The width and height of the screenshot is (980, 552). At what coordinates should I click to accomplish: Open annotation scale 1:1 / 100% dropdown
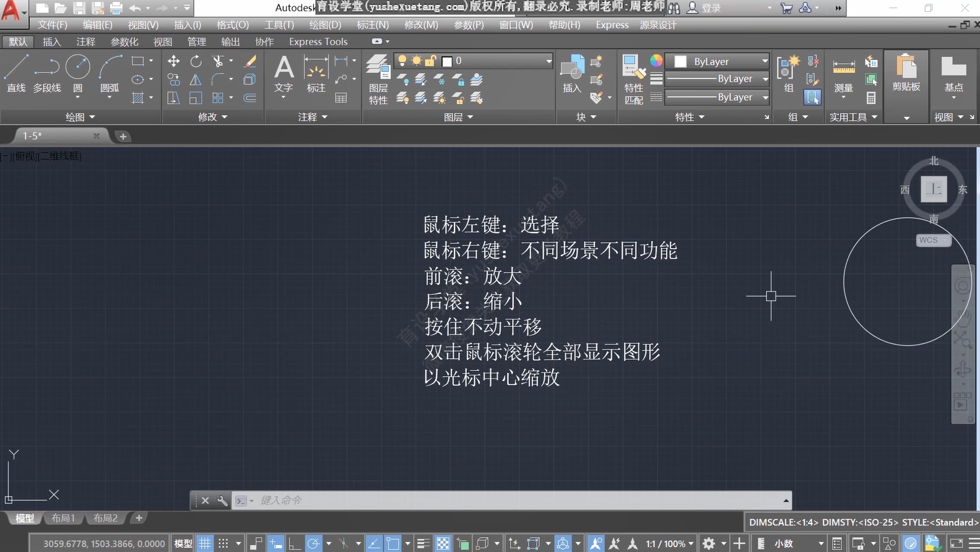[670, 543]
